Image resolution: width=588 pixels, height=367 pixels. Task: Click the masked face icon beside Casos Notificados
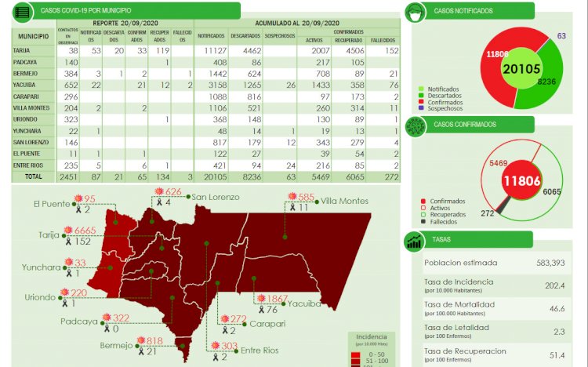pos(415,13)
